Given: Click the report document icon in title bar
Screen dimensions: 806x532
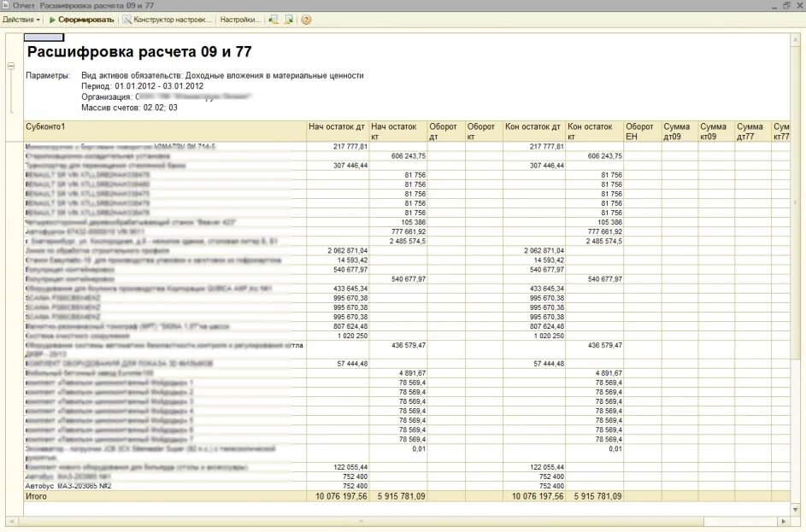Looking at the screenshot, I should click(x=5, y=5).
